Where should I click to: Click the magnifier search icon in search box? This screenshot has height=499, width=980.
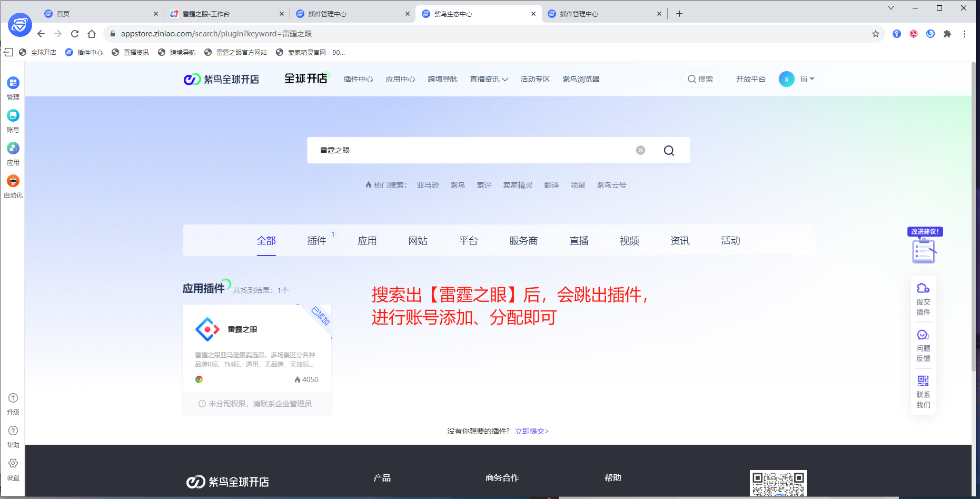click(x=669, y=151)
